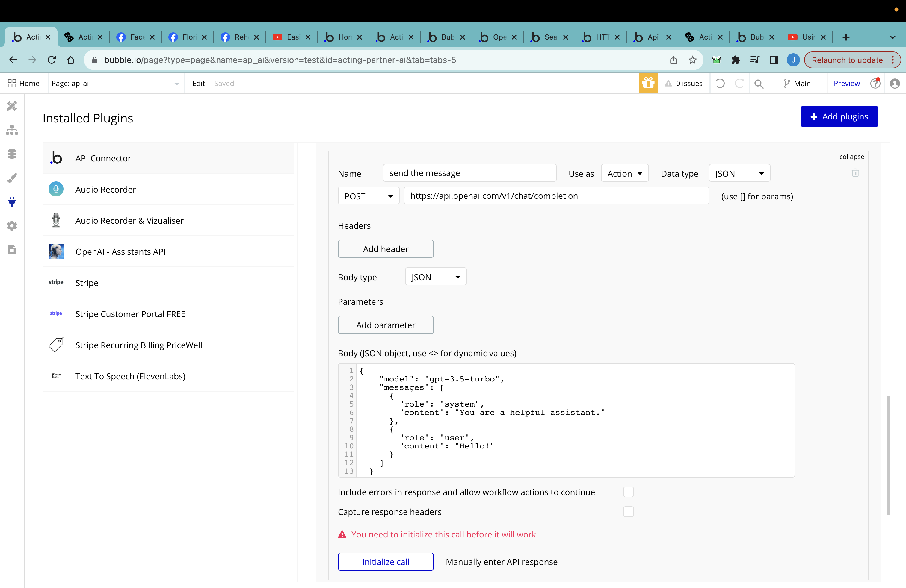Open the Edit menu
This screenshot has height=588, width=906.
coord(198,83)
